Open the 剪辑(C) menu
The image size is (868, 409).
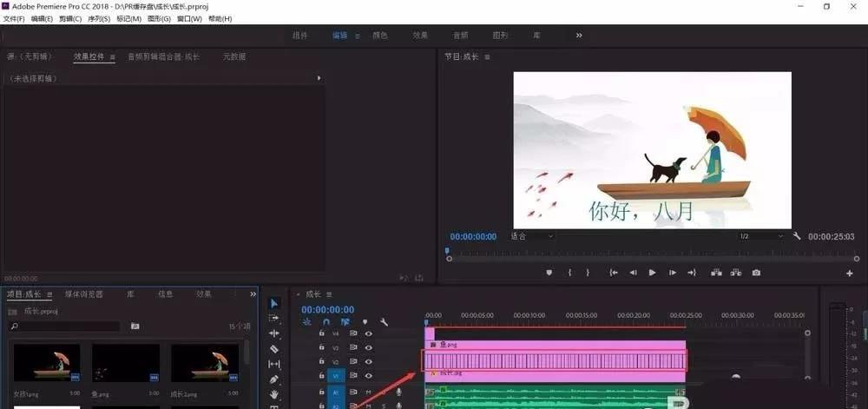(70, 19)
